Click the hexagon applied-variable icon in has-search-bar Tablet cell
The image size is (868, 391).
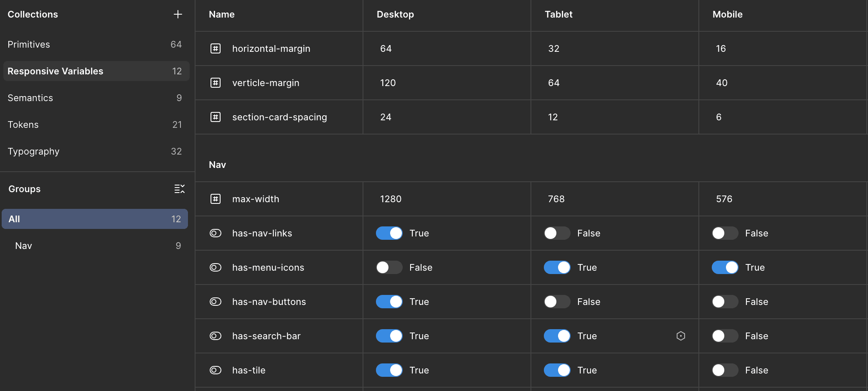[681, 336]
